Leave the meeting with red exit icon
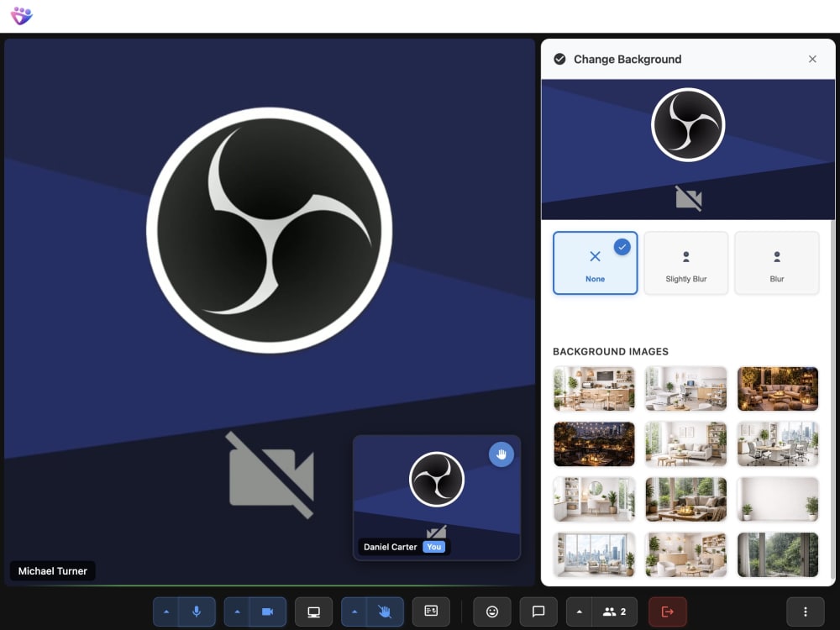840x630 pixels. click(668, 612)
